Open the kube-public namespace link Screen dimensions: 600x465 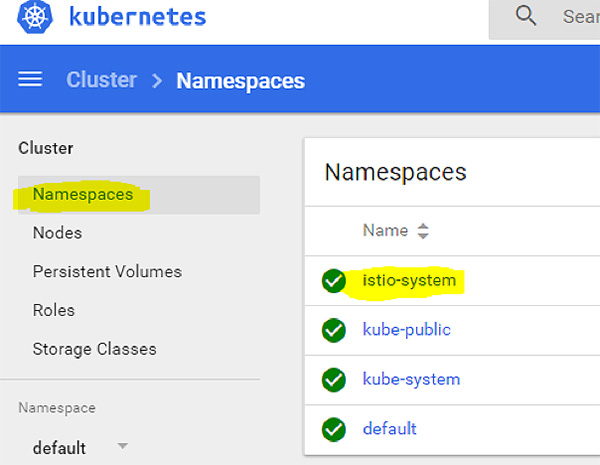(x=406, y=330)
